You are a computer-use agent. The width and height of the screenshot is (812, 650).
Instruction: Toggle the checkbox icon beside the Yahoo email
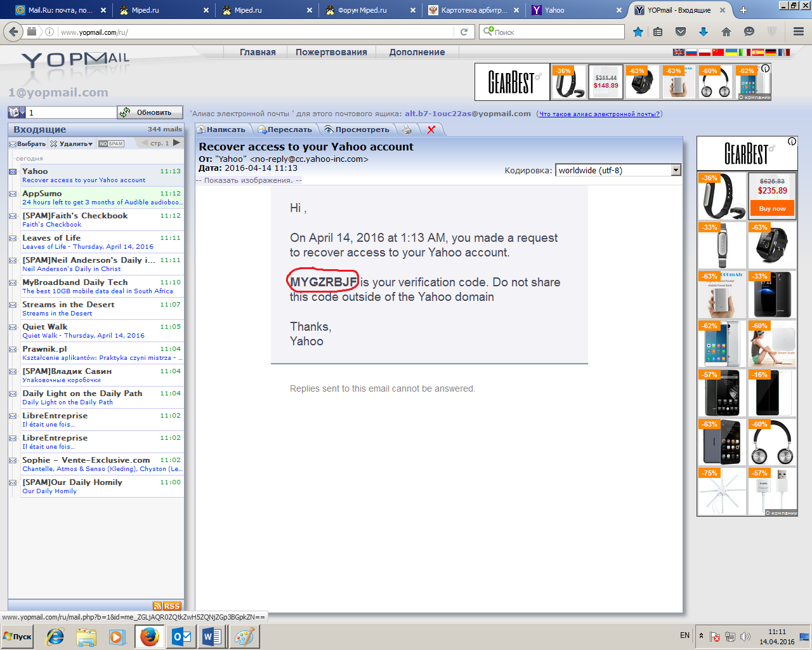coord(13,171)
